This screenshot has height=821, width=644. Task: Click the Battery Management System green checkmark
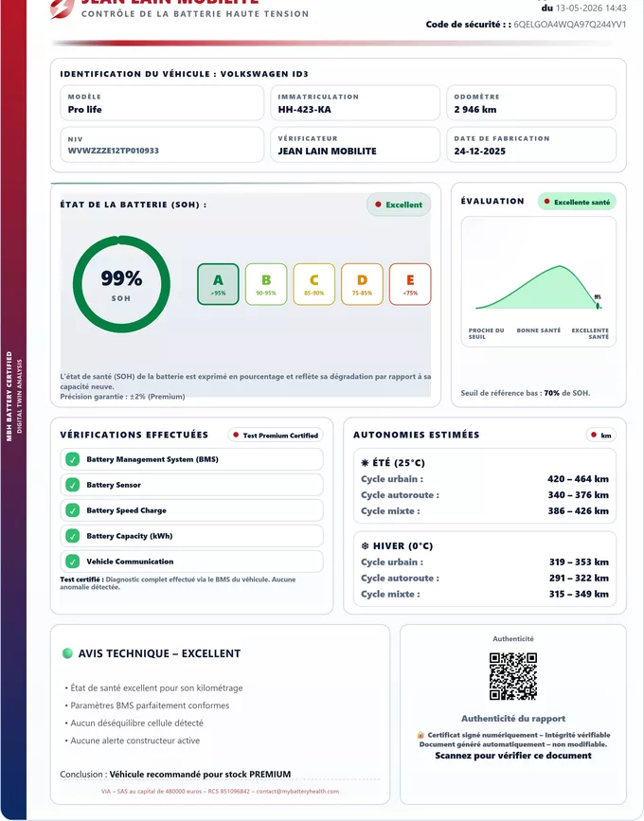73,459
